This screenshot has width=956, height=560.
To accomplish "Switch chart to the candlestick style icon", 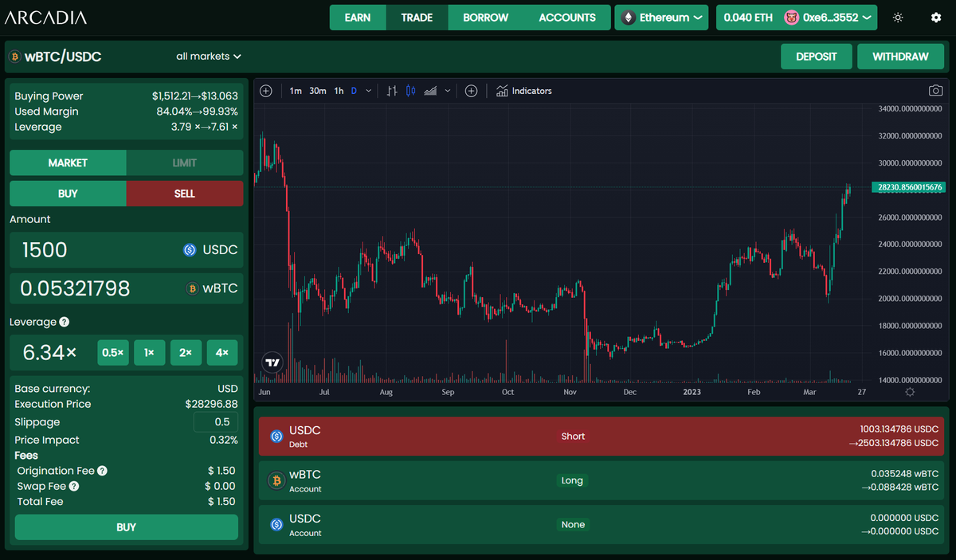I will tap(411, 91).
